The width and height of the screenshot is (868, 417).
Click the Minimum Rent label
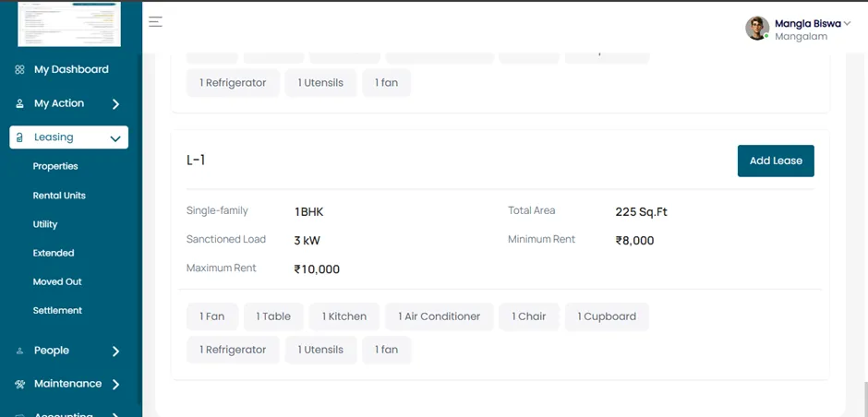pos(541,240)
